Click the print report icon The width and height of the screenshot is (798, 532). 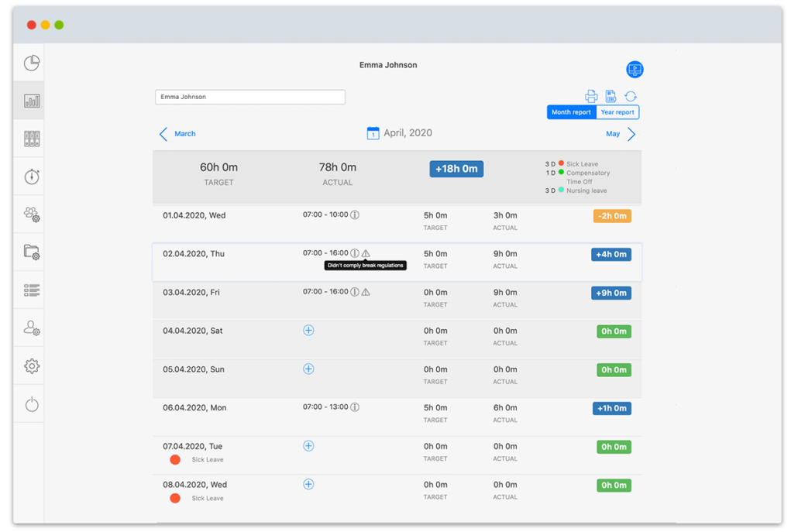click(591, 95)
